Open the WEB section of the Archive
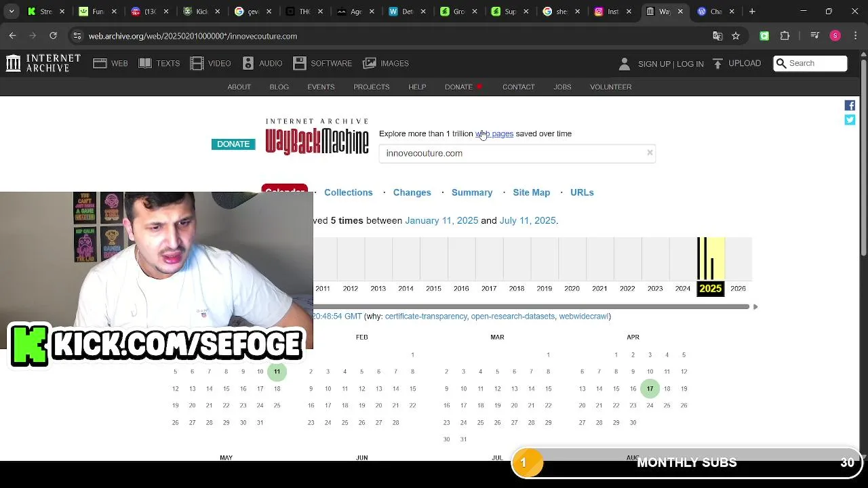 click(111, 63)
